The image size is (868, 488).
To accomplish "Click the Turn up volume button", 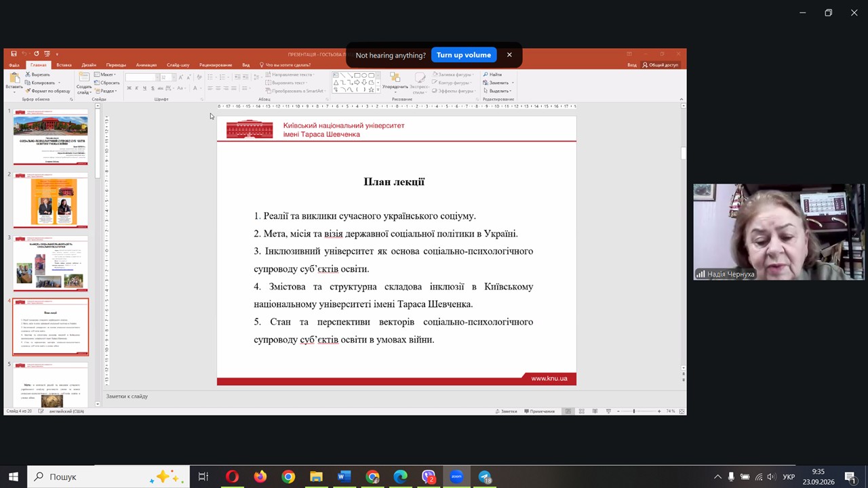I will (464, 55).
